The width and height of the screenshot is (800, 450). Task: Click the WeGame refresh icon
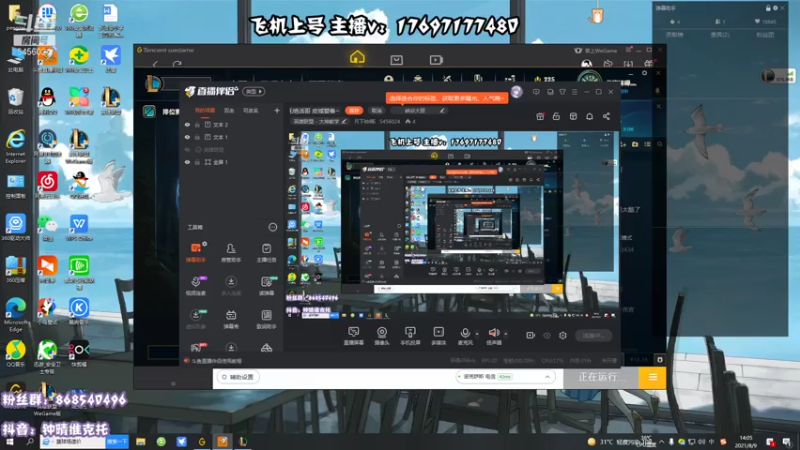click(177, 64)
